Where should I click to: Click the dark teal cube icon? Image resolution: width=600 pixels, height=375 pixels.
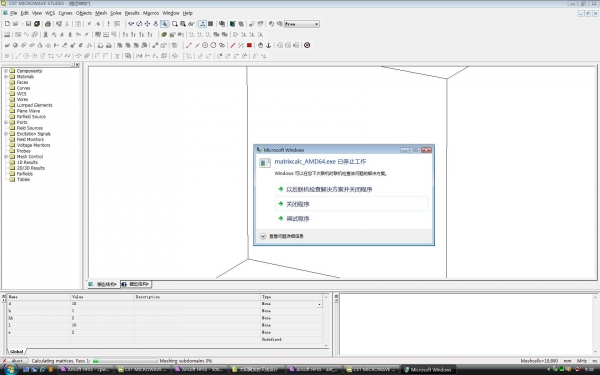(233, 24)
